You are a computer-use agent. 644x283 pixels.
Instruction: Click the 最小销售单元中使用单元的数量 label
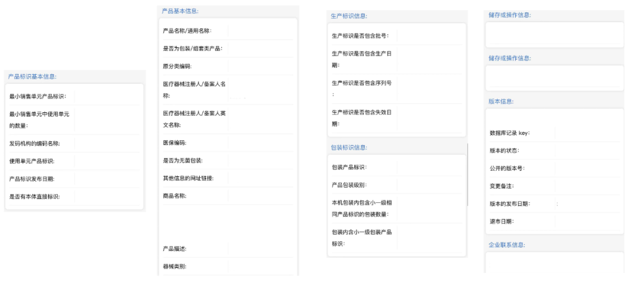click(39, 119)
